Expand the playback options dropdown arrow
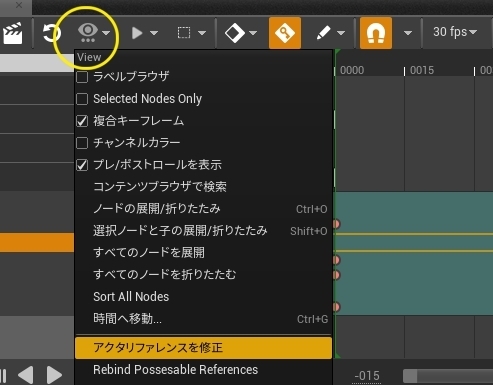 click(154, 33)
